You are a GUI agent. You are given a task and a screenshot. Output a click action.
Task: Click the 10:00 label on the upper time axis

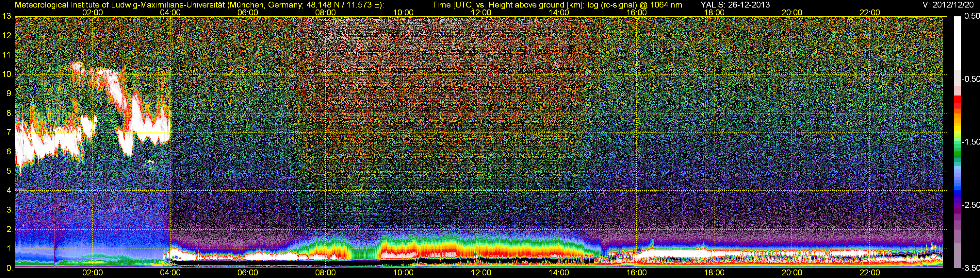tap(403, 12)
